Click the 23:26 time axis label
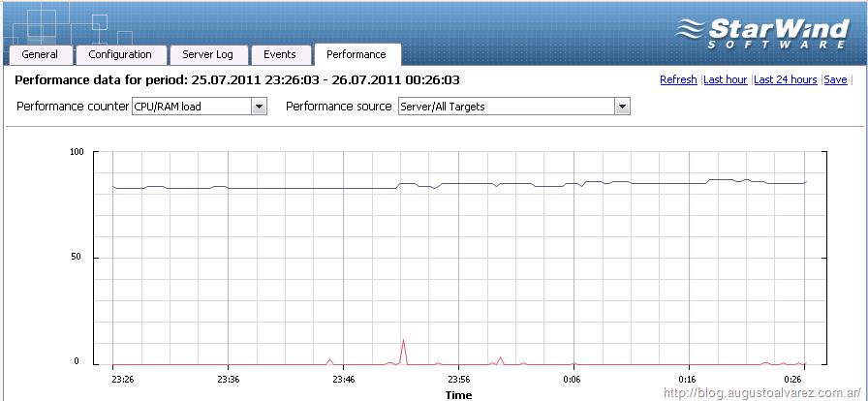The width and height of the screenshot is (868, 401). [122, 380]
